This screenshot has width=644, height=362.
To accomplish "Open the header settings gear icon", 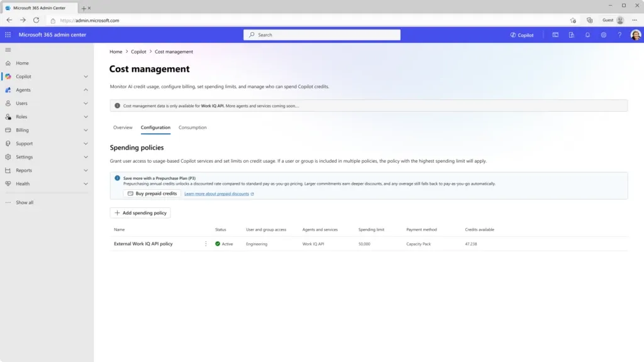I will tap(603, 35).
